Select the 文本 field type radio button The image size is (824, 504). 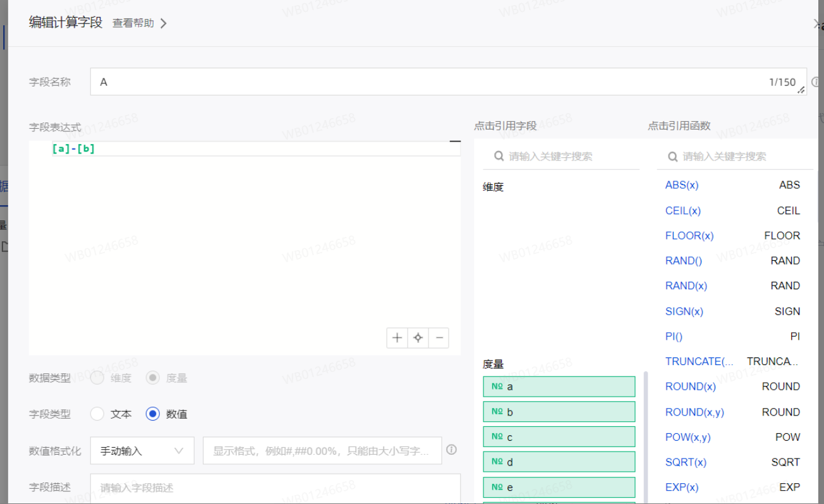97,414
